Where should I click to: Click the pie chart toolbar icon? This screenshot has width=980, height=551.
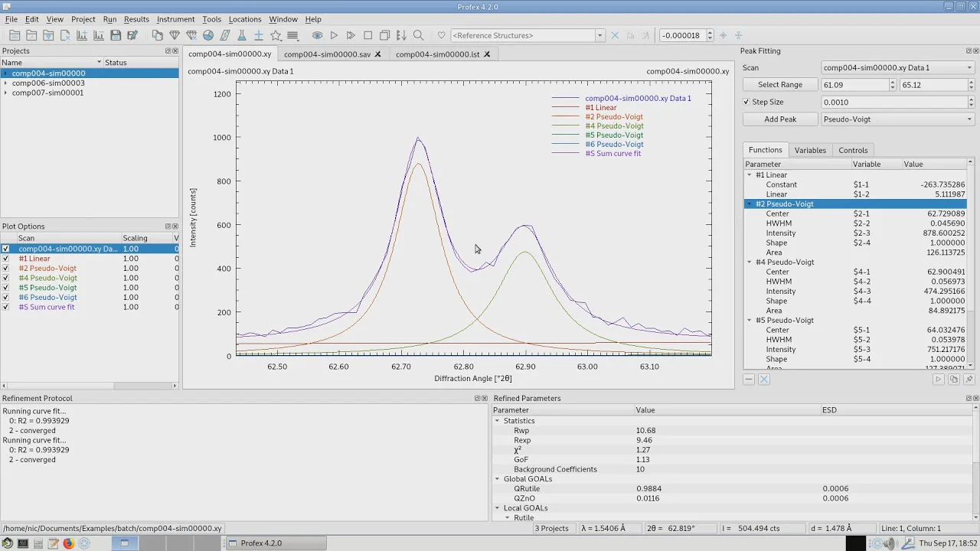click(208, 35)
